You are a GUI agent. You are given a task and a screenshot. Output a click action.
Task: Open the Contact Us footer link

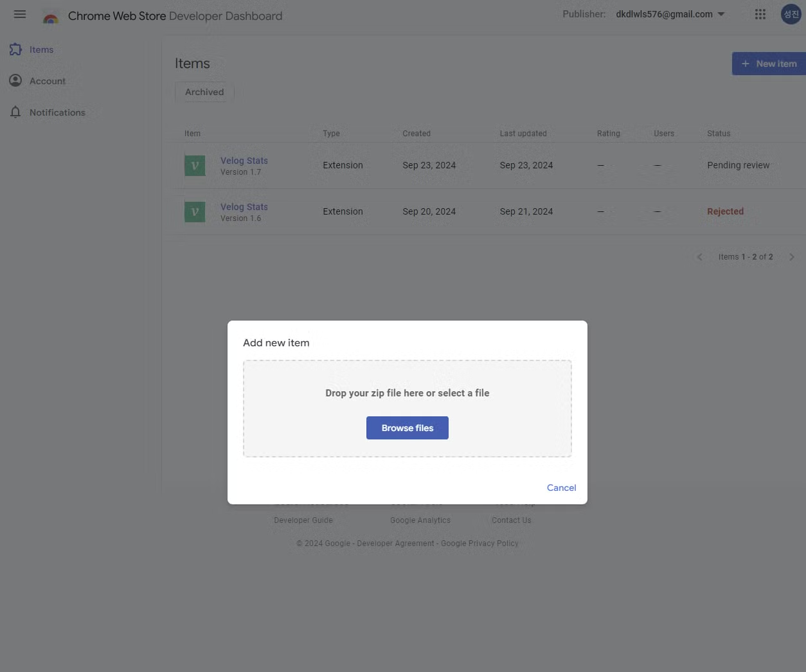tap(511, 520)
